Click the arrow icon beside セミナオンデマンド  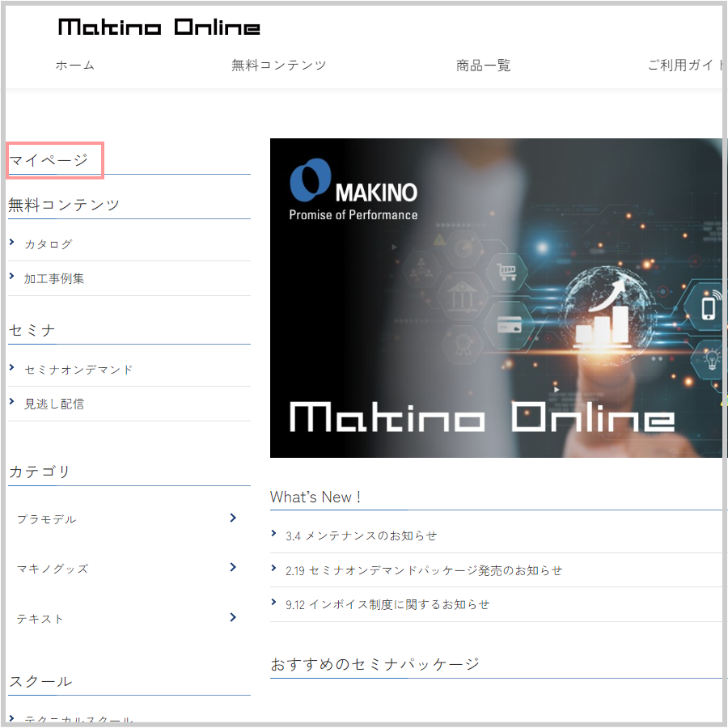click(x=12, y=368)
